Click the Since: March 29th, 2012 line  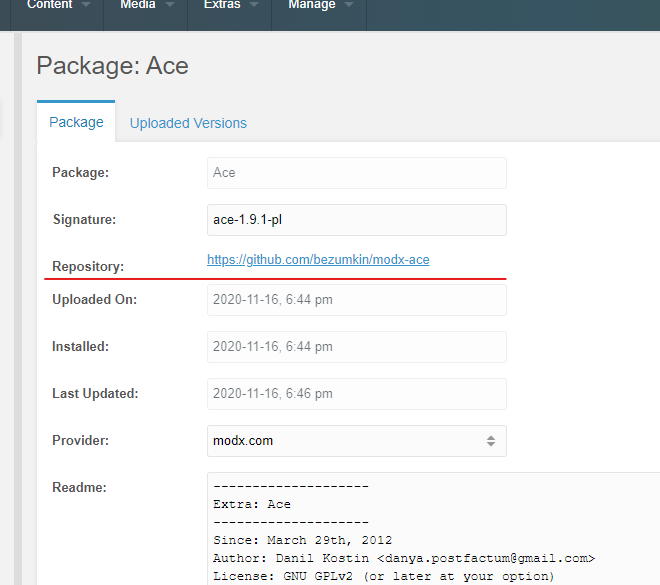pos(303,540)
